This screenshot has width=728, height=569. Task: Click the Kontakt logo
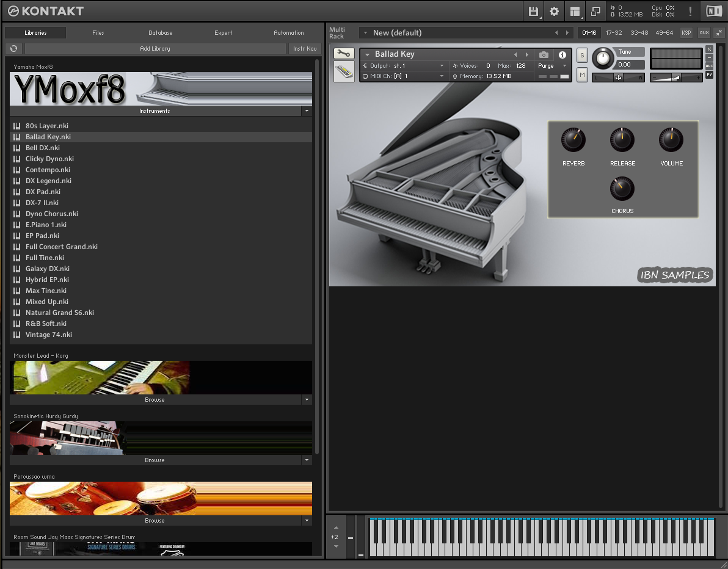tap(46, 11)
